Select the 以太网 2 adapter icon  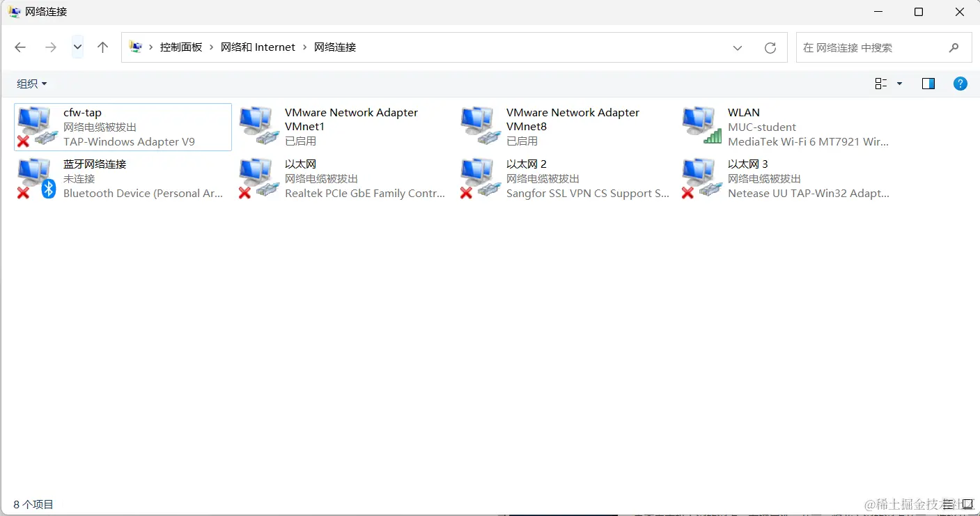[x=481, y=178]
